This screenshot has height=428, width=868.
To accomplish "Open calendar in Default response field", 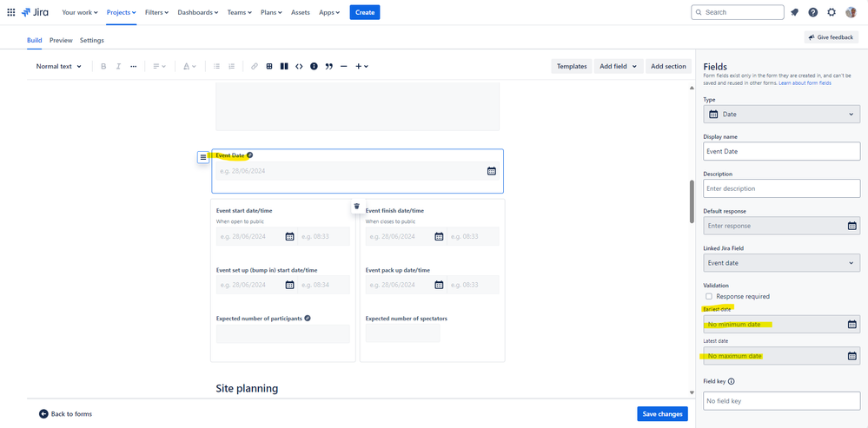I will tap(852, 226).
